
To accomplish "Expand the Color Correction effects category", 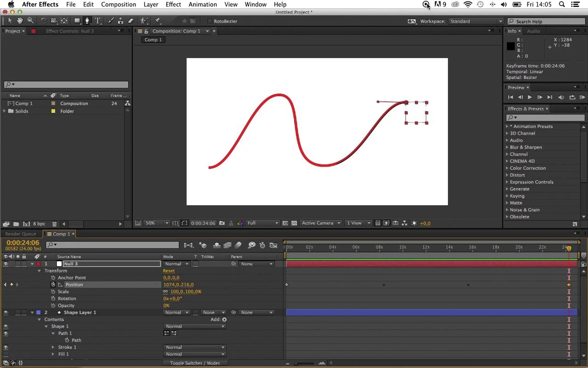I will (508, 168).
